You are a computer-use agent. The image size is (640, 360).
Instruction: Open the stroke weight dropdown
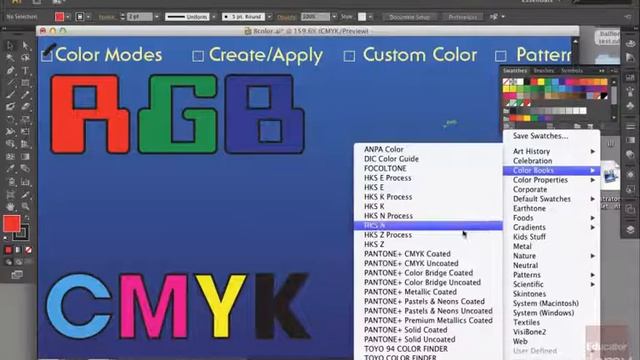point(157,17)
